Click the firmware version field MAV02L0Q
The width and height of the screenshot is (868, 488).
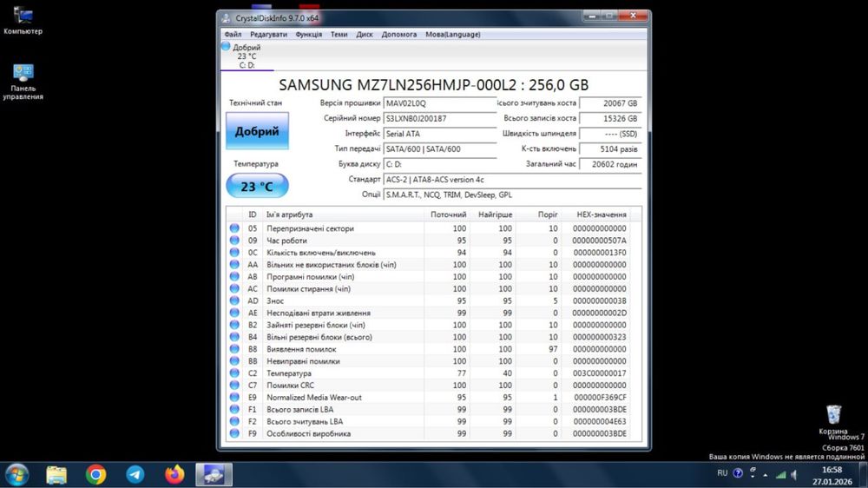click(x=440, y=103)
